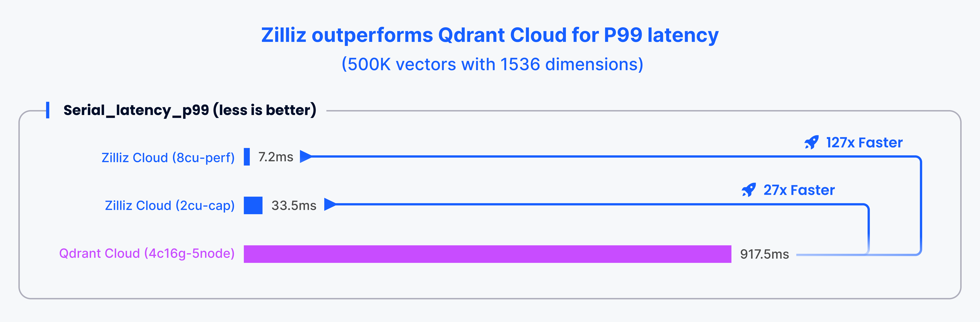Viewport: 980px width, 322px height.
Task: Click the rocket icon beside 127x Faster
Action: point(811,142)
